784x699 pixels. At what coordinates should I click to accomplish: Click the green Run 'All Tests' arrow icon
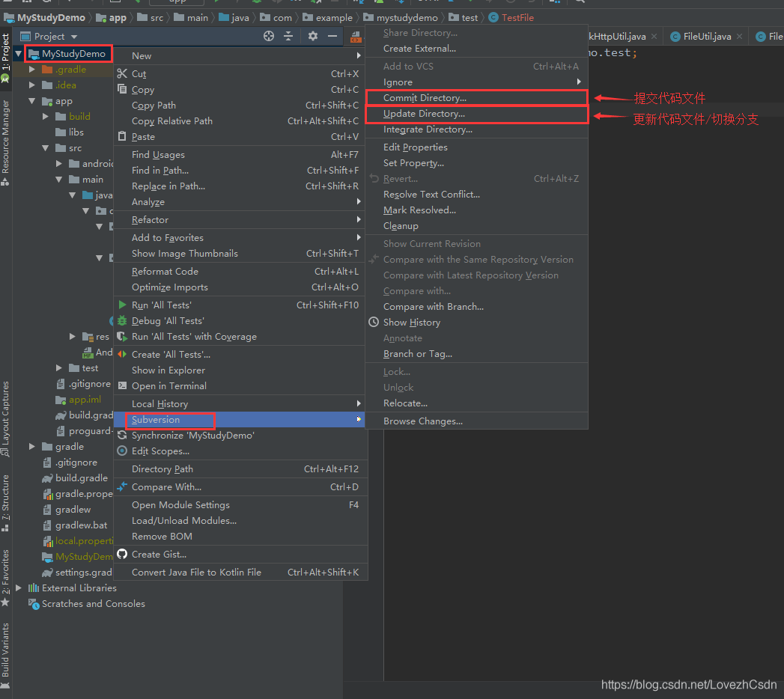(x=122, y=305)
